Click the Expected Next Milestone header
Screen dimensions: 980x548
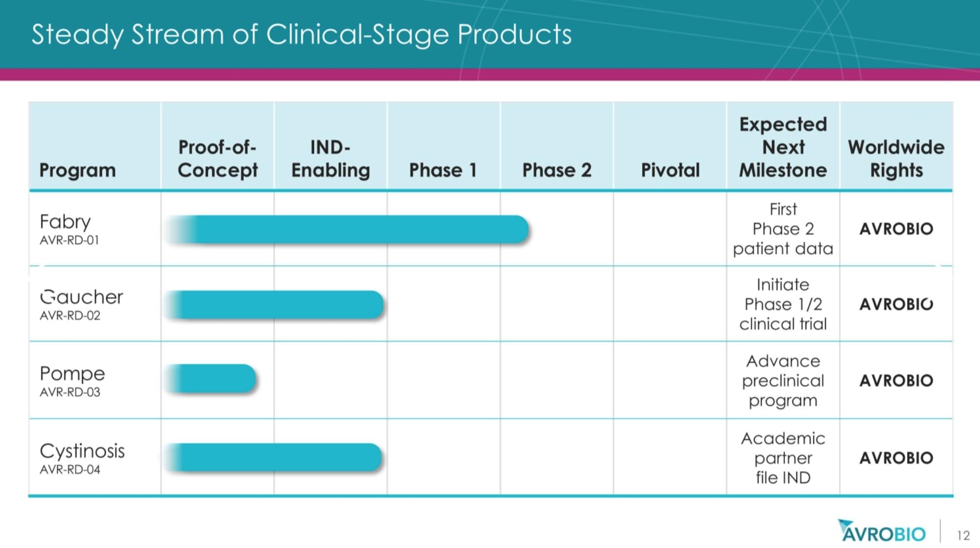click(x=783, y=147)
